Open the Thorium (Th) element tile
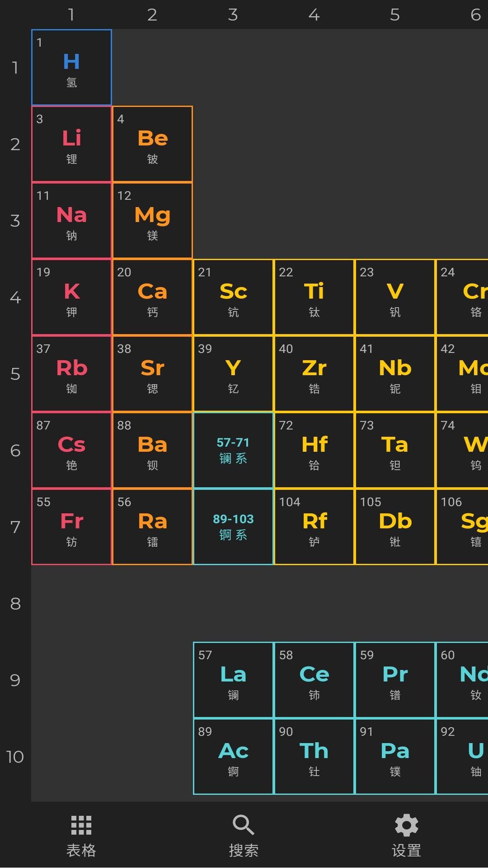Image resolution: width=488 pixels, height=868 pixels. tap(314, 756)
